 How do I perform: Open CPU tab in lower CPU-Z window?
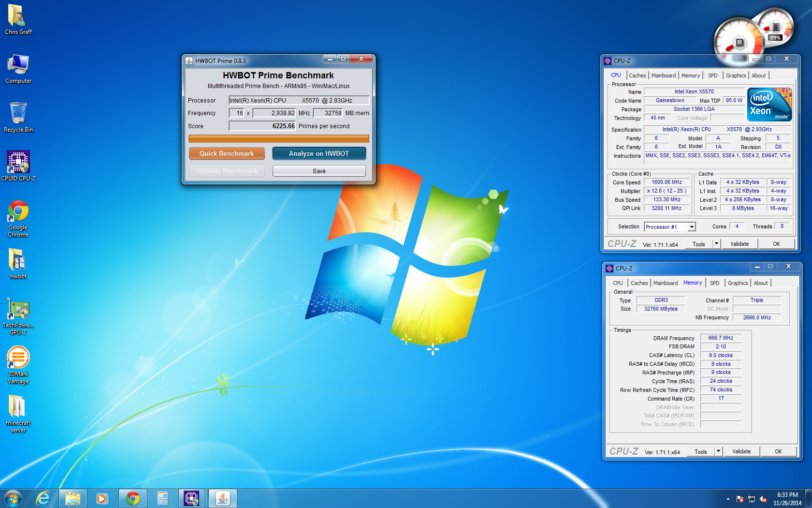618,283
